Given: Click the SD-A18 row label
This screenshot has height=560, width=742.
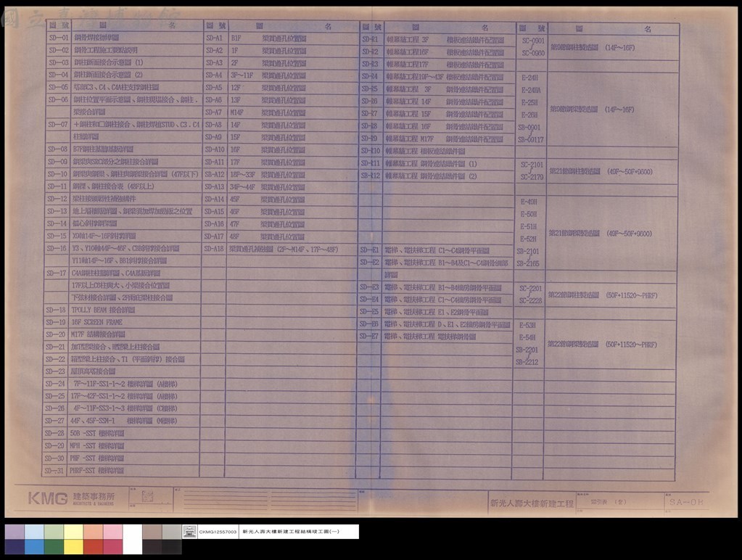Looking at the screenshot, I should pos(213,249).
